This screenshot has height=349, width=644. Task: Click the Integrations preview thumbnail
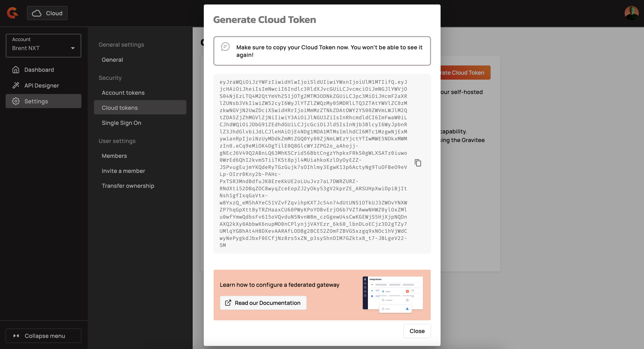pyautogui.click(x=392, y=294)
